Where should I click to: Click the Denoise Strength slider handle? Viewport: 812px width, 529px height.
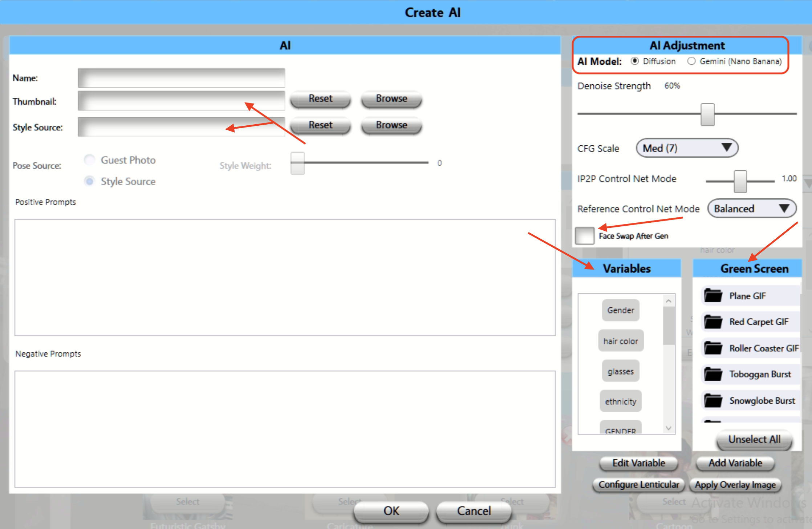click(x=707, y=114)
